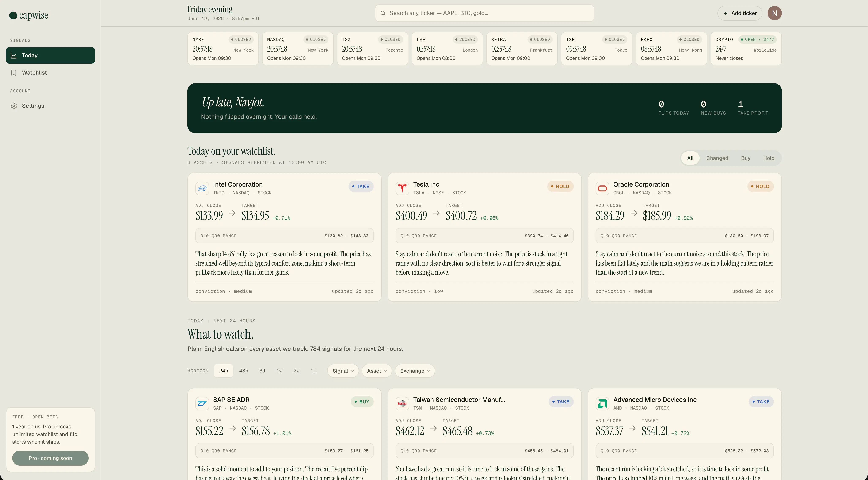Open the TSE Tokyo market card
Screen dimensions: 868x480
click(x=596, y=49)
